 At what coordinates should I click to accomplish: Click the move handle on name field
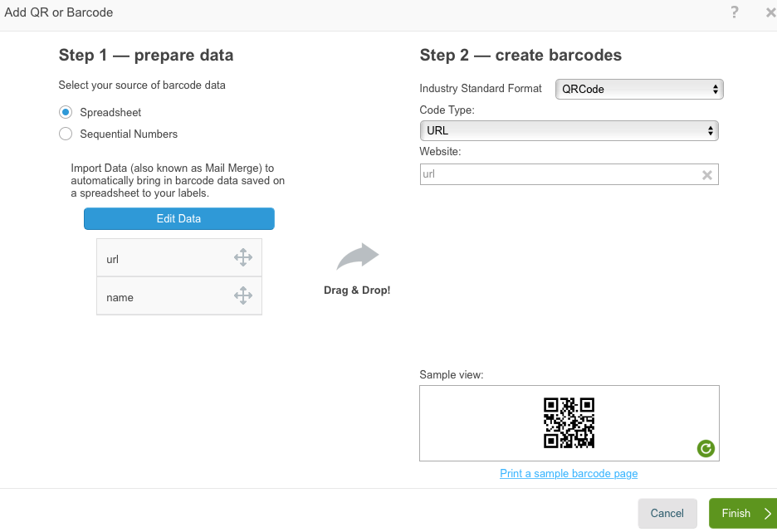[242, 295]
